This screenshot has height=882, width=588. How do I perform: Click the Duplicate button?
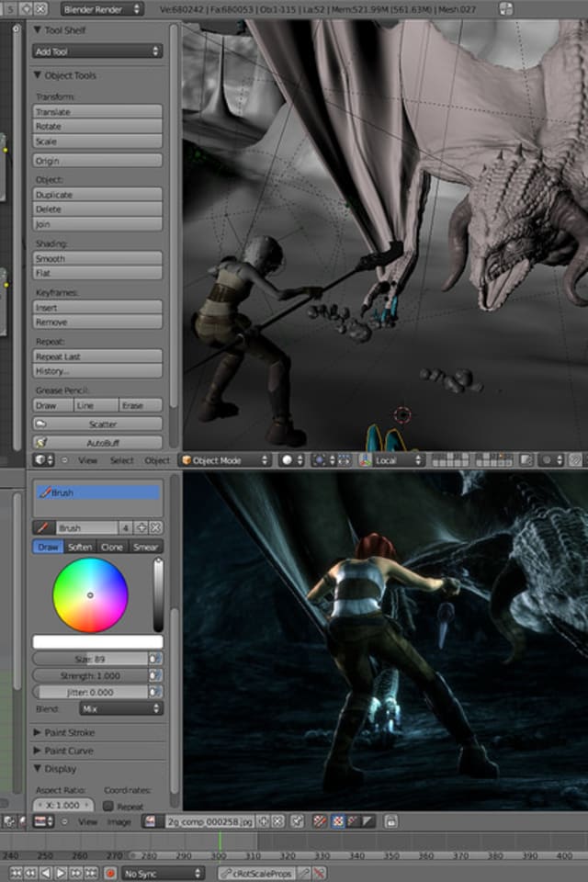click(x=97, y=195)
